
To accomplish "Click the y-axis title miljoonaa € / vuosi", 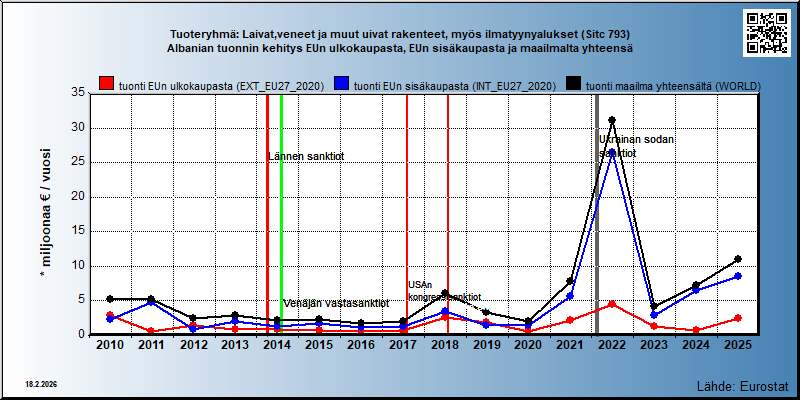I will click(x=45, y=213).
